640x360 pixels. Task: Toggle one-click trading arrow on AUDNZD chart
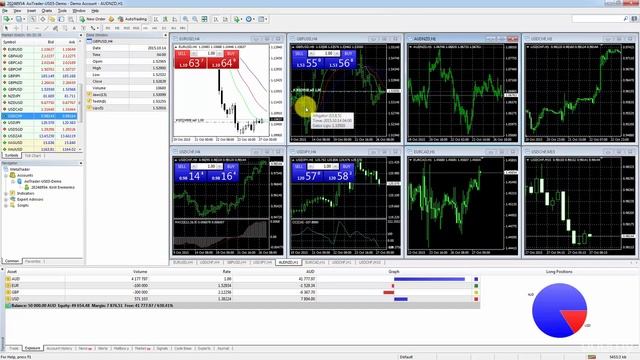point(411,47)
